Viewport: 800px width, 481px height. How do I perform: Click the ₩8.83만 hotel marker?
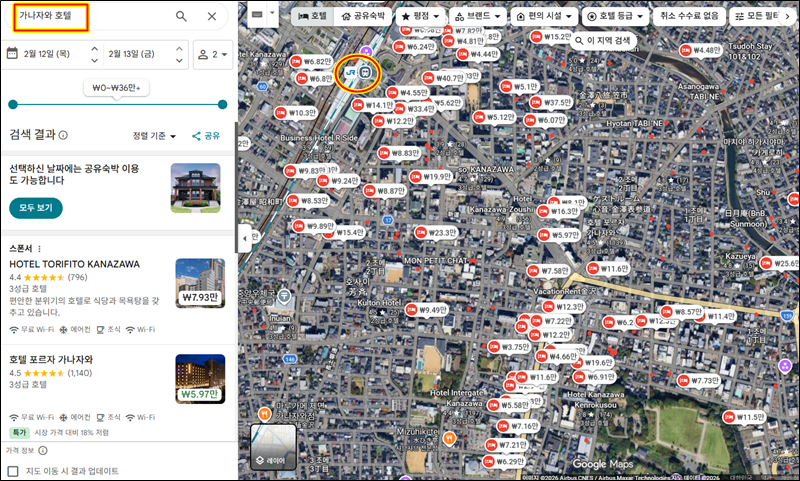point(399,153)
